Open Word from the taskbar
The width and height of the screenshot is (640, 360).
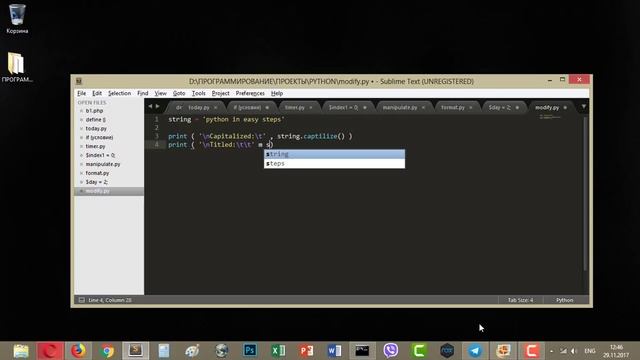click(334, 351)
